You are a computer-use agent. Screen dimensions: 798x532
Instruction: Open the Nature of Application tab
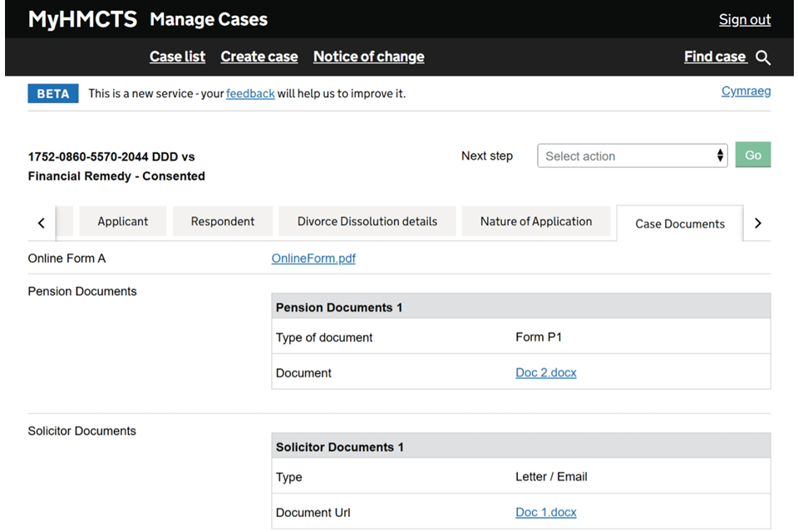[536, 221]
